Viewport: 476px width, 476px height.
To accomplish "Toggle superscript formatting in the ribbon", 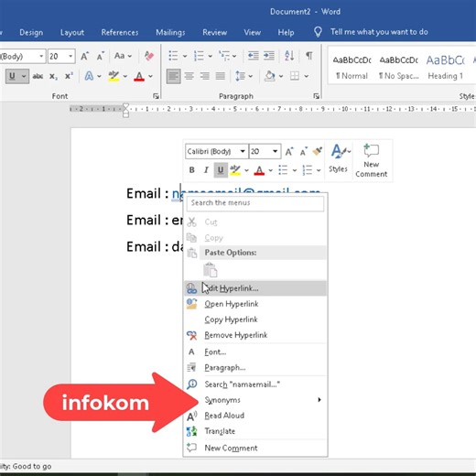I will (69, 76).
